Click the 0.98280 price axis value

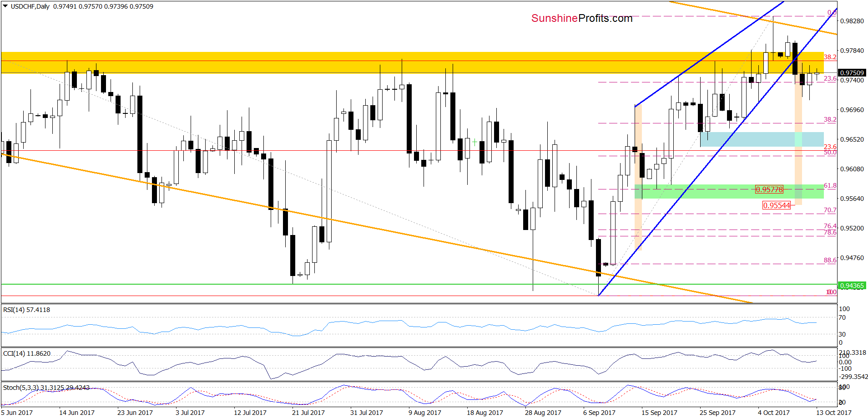click(852, 21)
